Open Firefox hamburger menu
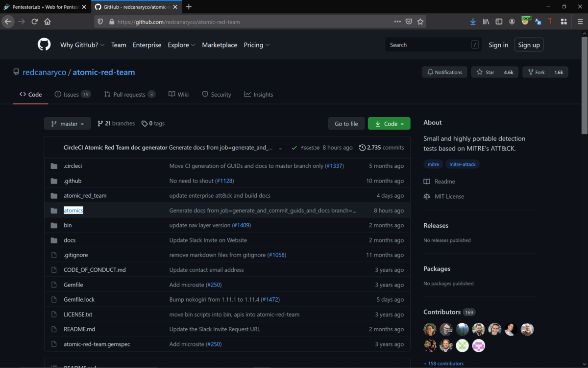588x368 pixels. click(x=580, y=22)
